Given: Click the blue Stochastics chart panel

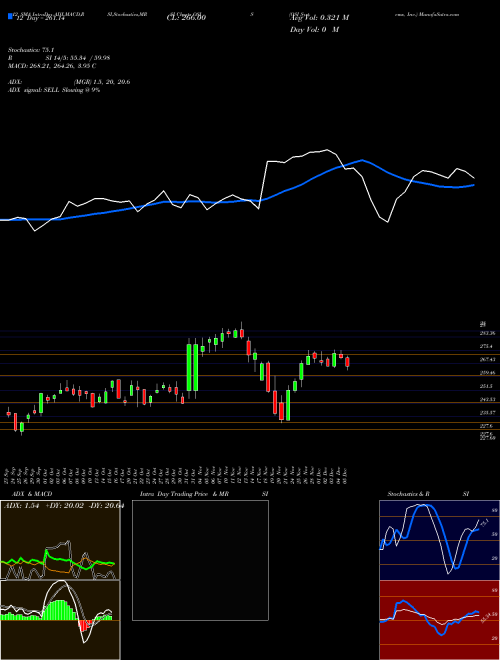Looking at the screenshot, I should [439, 540].
